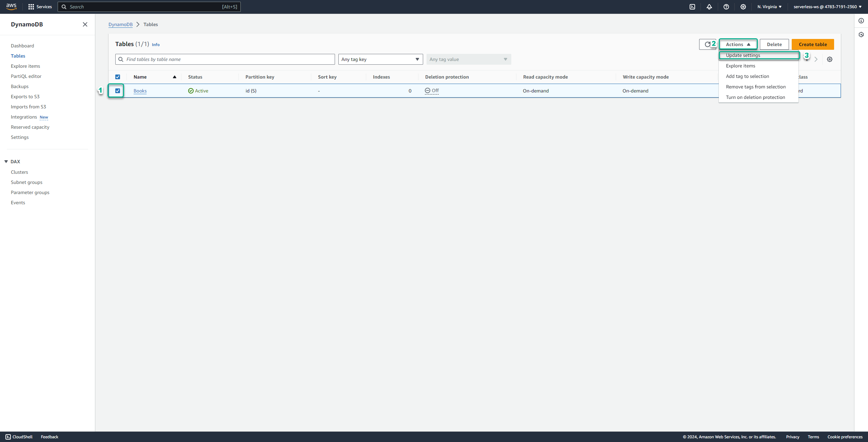
Task: Click the DynamoDB refresh/sync icon
Action: 707,44
